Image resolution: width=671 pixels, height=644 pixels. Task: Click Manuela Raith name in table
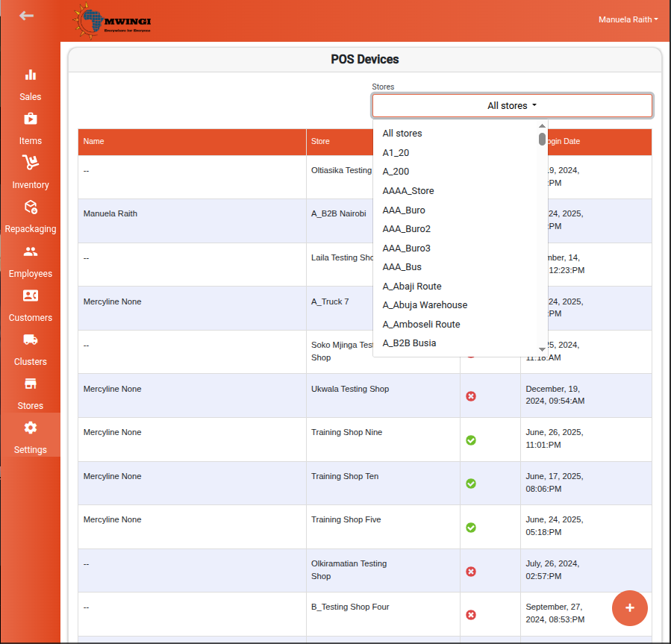[x=110, y=213]
